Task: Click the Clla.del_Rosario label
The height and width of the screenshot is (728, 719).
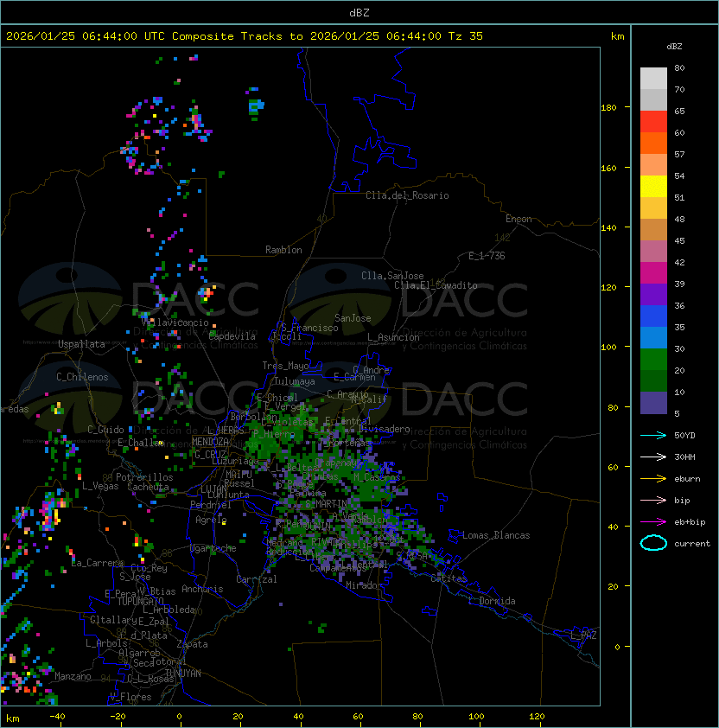Action: click(x=407, y=195)
